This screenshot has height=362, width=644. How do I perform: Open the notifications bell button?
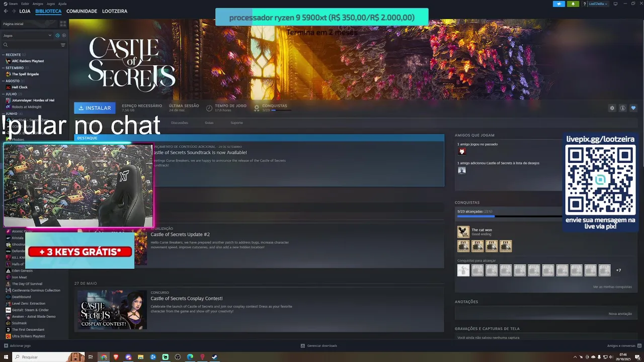tap(573, 4)
